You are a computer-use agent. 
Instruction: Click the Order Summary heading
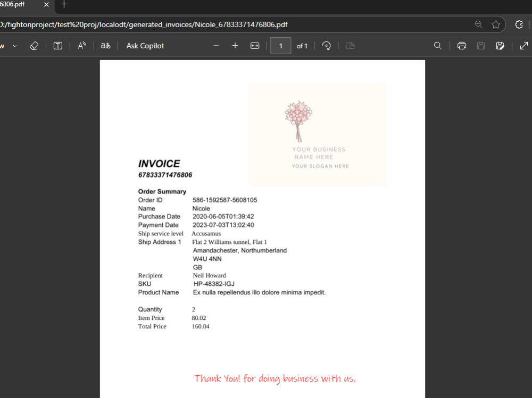pyautogui.click(x=162, y=191)
